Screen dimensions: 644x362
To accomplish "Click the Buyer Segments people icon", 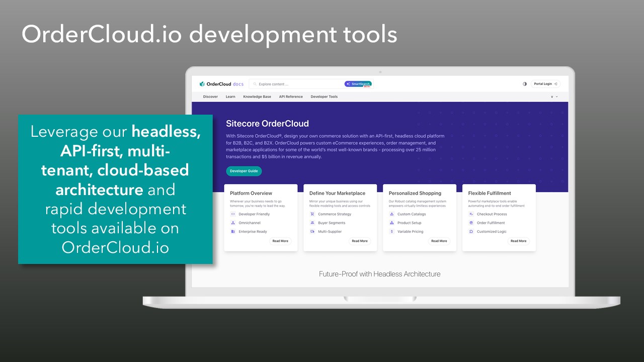I will tap(312, 223).
